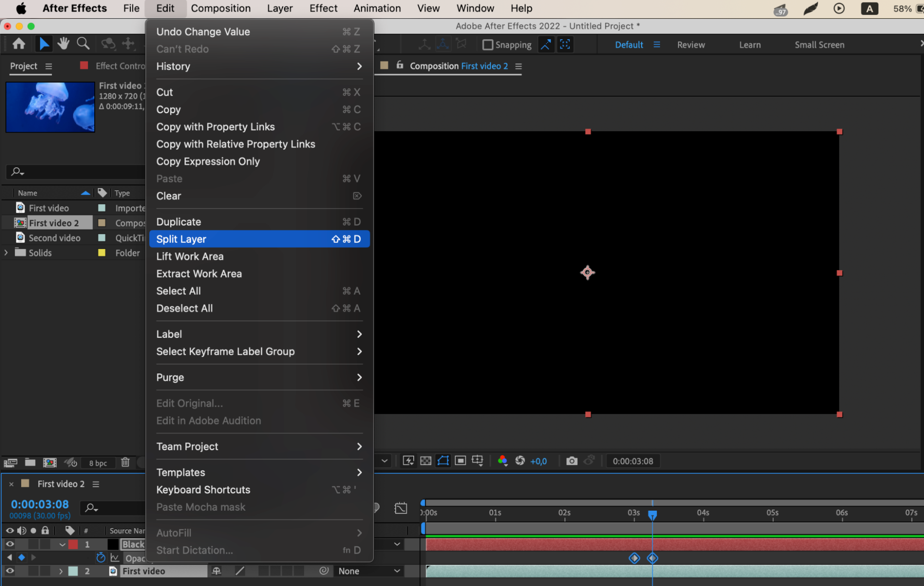Open the Composition menu

point(220,8)
